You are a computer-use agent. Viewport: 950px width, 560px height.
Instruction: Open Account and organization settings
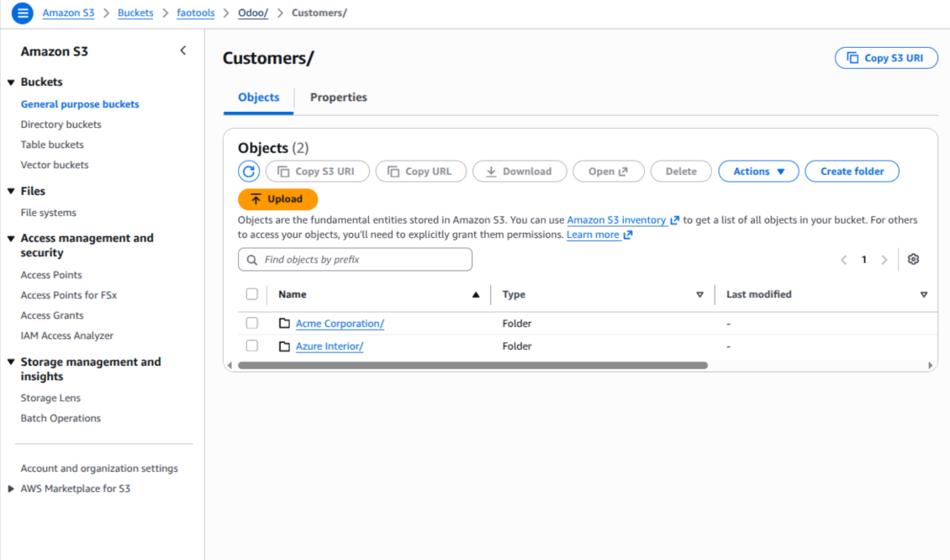click(x=99, y=468)
